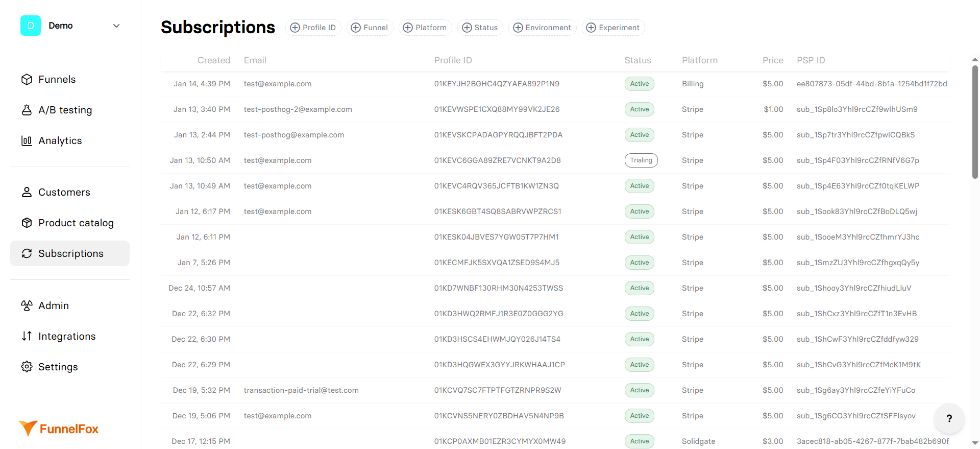
Task: Click the Admin icon in sidebar
Action: [x=27, y=305]
